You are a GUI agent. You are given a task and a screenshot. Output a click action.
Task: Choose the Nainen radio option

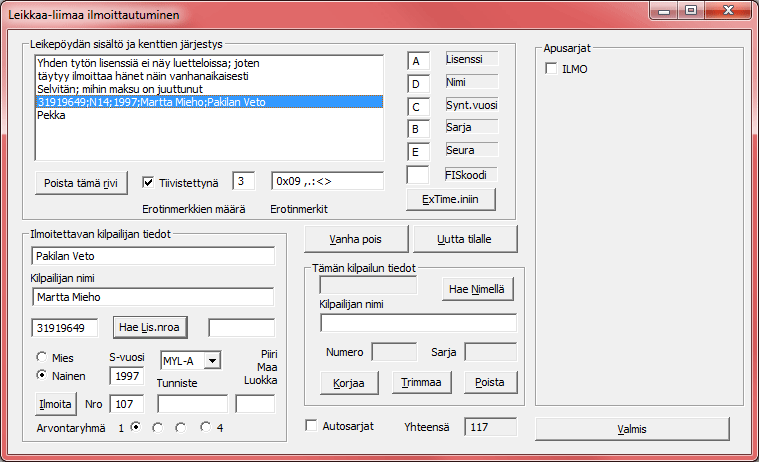pos(41,376)
